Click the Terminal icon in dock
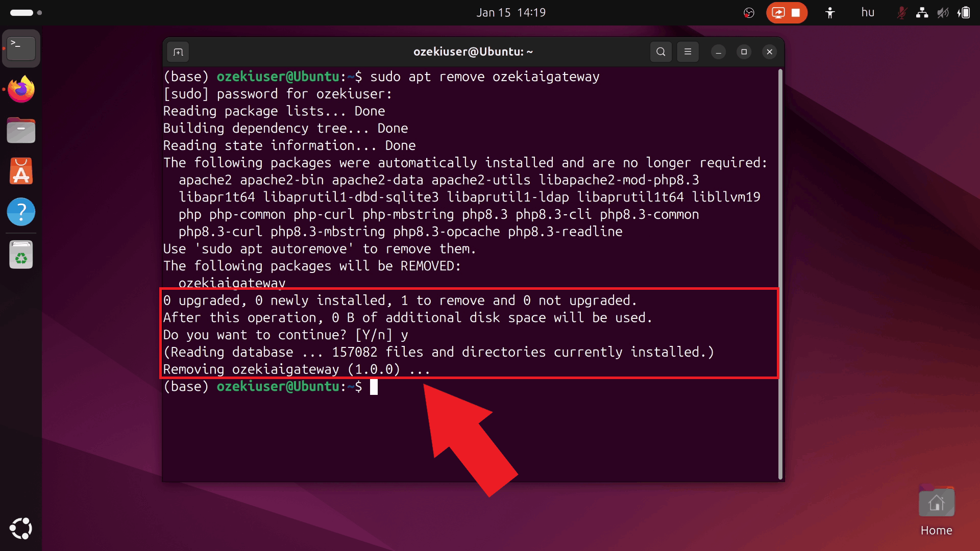This screenshot has width=980, height=551. tap(21, 49)
